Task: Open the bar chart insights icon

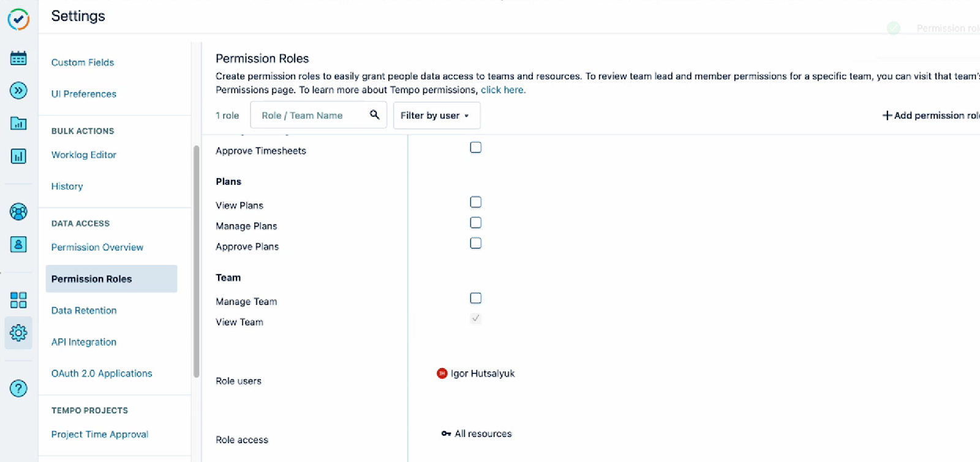Action: click(18, 156)
